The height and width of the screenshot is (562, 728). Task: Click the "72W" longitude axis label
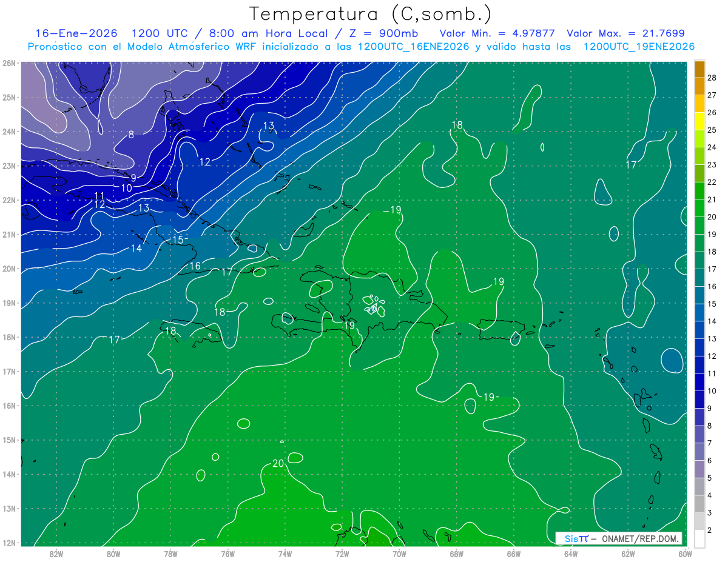tap(342, 553)
